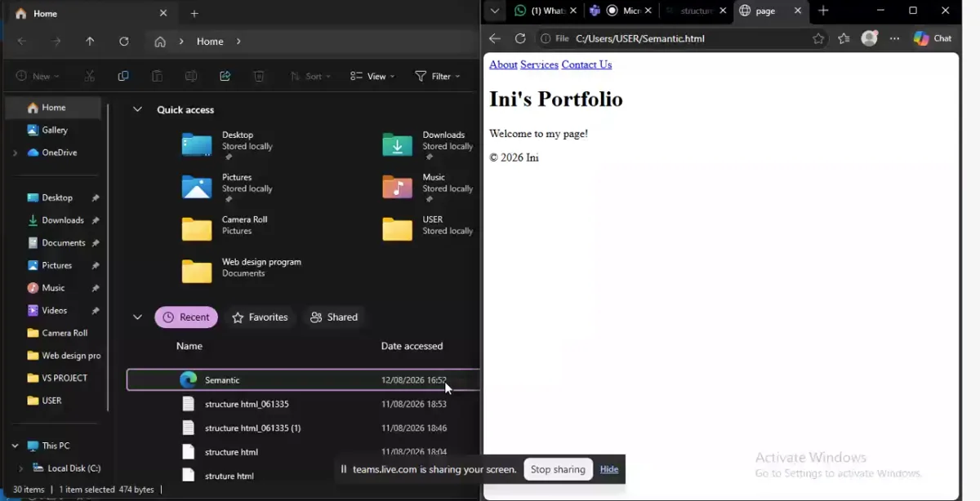Click the Services link on the page

click(x=539, y=64)
